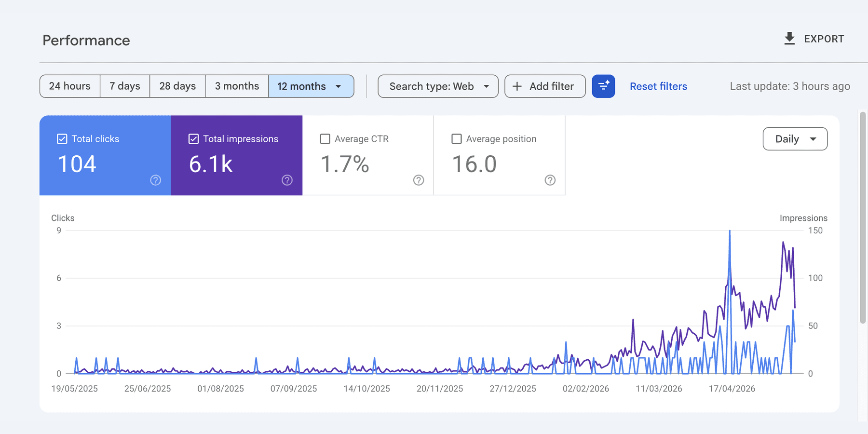Viewport: 868px width, 434px height.
Task: Click the Add filter button
Action: click(545, 86)
